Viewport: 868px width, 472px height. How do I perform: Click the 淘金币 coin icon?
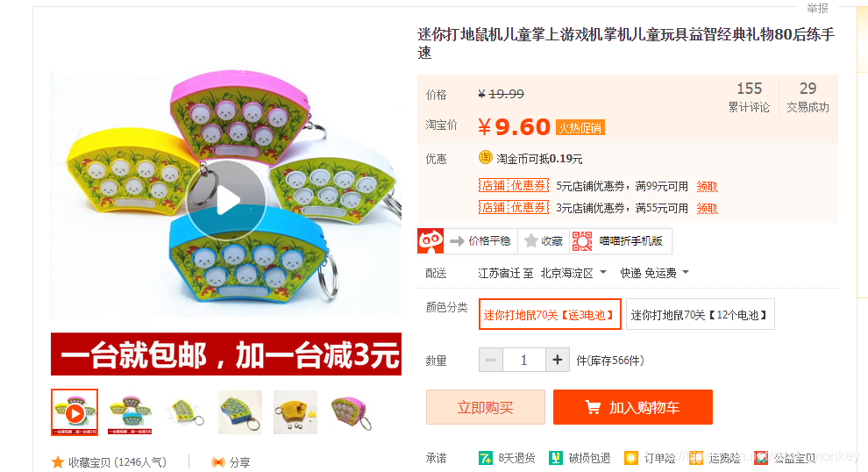tap(486, 158)
